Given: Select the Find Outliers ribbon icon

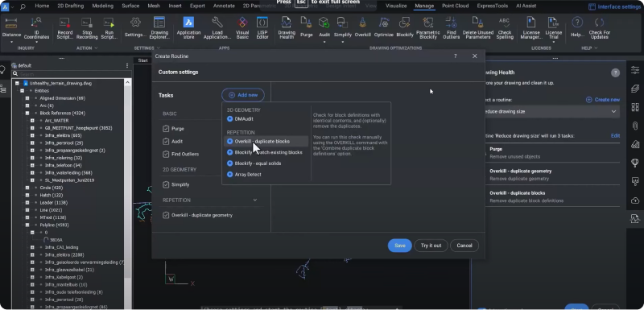Looking at the screenshot, I should pos(451,28).
